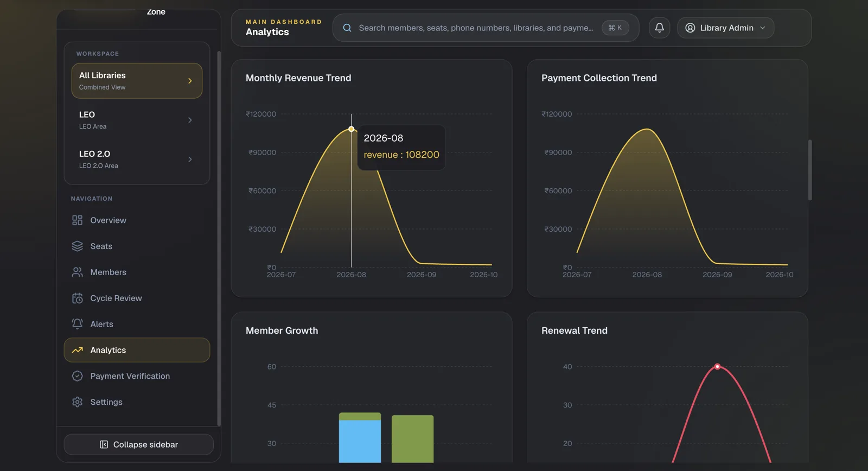Expand the LEO workspace chevron
The height and width of the screenshot is (471, 868).
click(x=190, y=120)
